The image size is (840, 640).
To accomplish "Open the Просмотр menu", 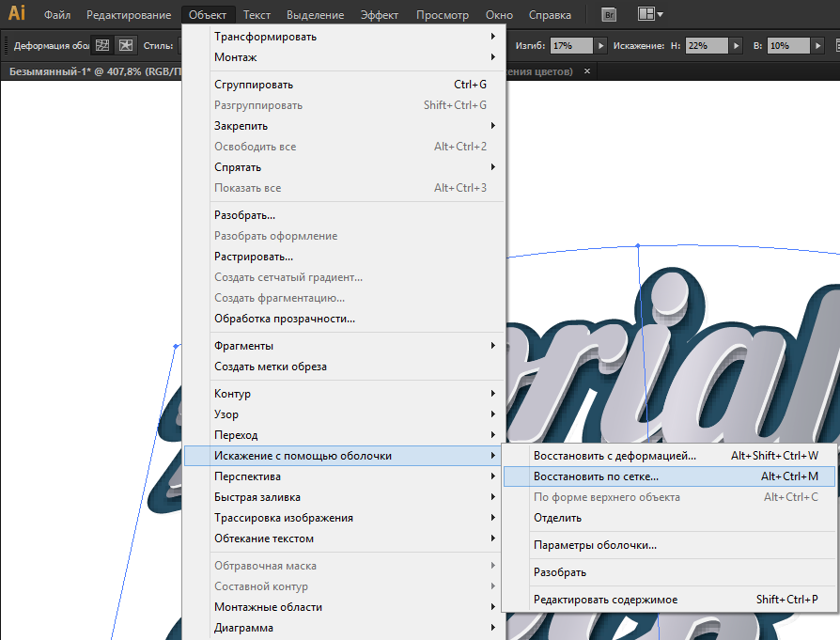I will [x=443, y=15].
